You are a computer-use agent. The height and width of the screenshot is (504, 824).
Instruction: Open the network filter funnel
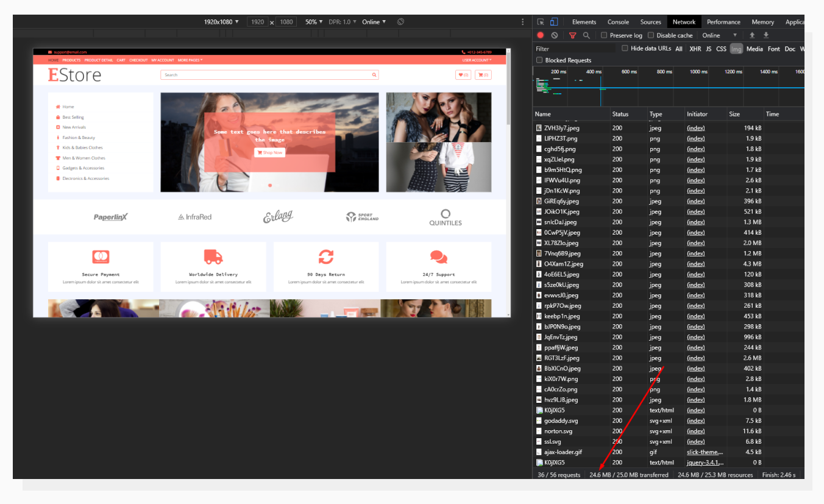click(x=573, y=35)
